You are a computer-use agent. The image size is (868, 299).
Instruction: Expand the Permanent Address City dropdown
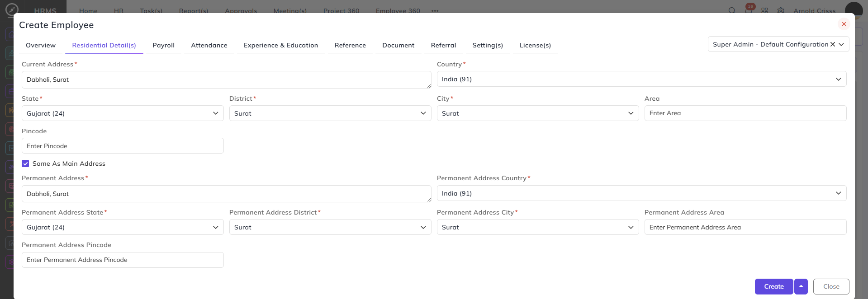[538, 227]
